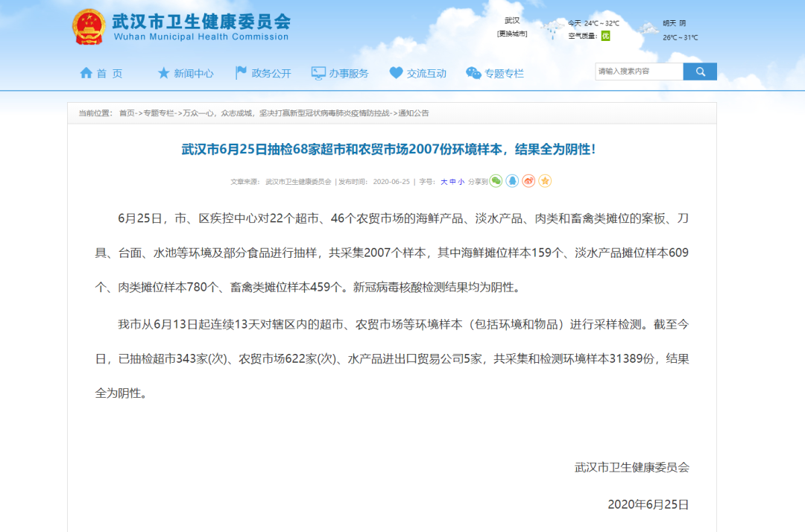Open the 更换城市 city switcher

512,32
